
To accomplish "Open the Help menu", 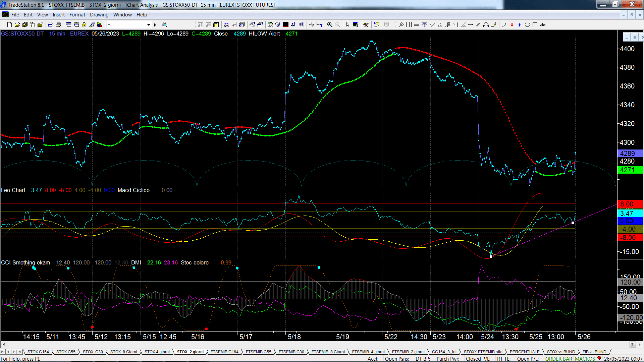I will [142, 14].
